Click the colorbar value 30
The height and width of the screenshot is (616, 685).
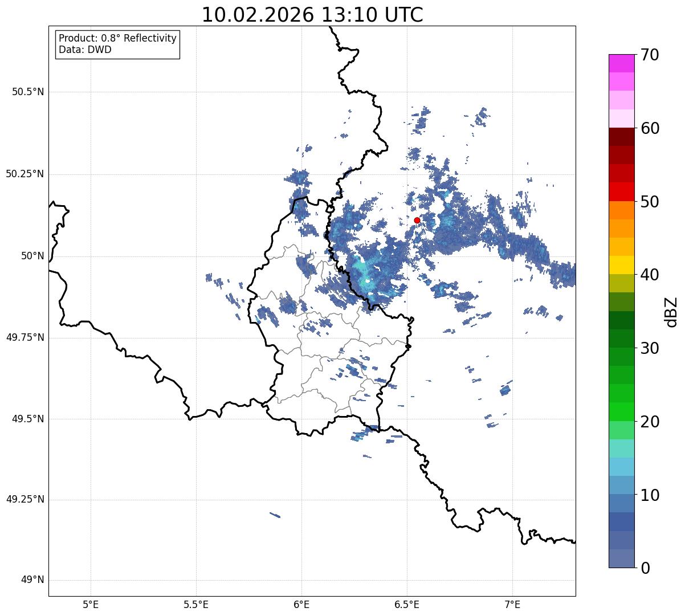649,348
